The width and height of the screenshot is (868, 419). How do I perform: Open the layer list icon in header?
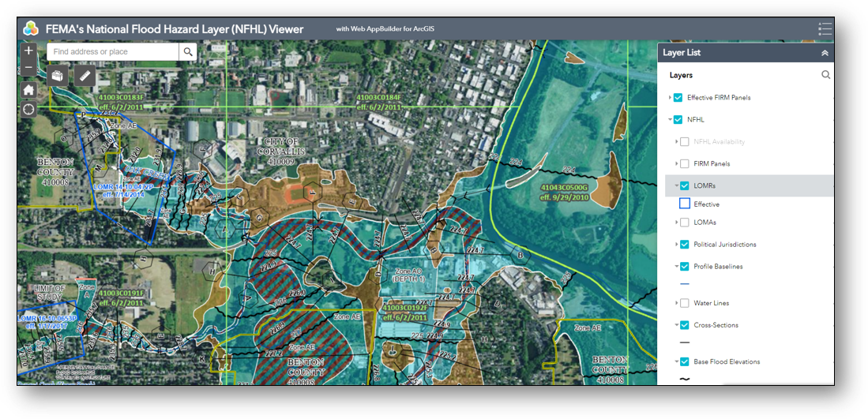(825, 29)
